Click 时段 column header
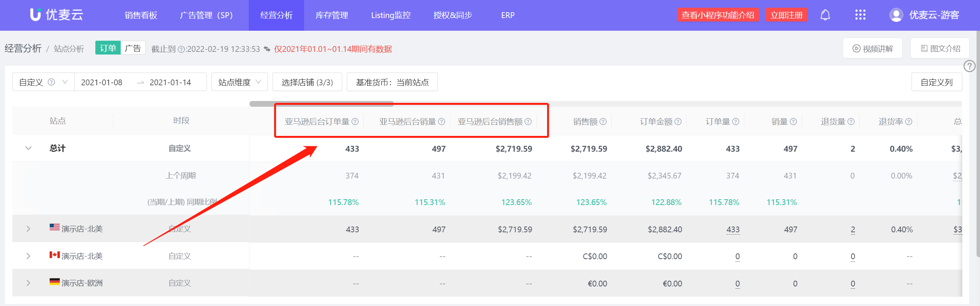 click(x=181, y=121)
